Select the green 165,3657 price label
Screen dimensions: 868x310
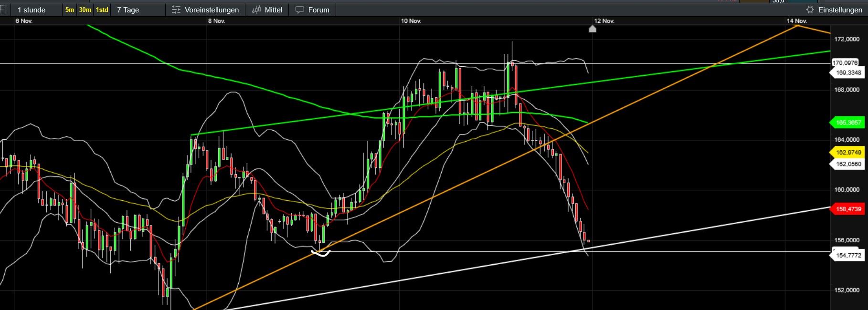point(848,123)
